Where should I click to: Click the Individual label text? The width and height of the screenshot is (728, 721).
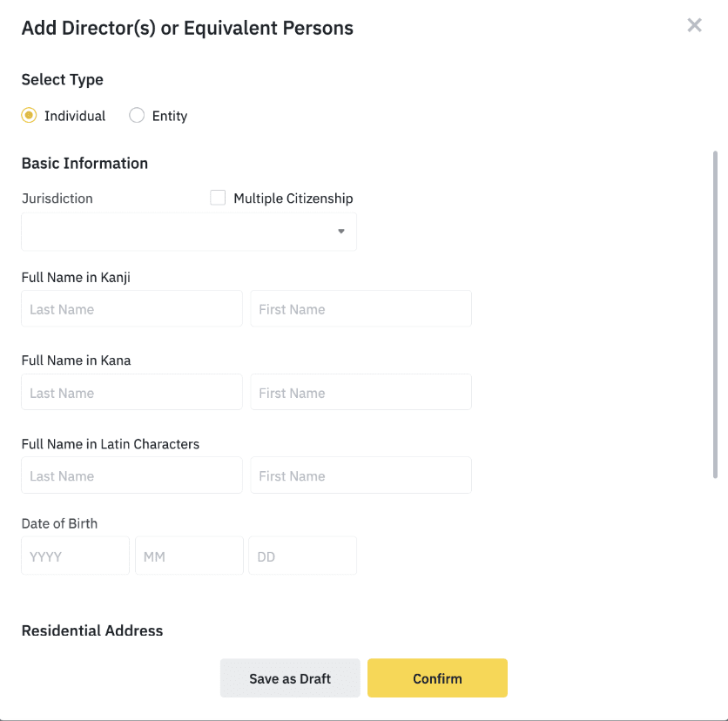pos(75,116)
